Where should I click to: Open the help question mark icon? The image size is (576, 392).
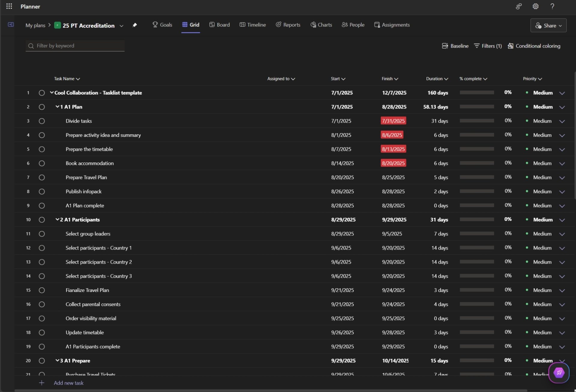[552, 6]
